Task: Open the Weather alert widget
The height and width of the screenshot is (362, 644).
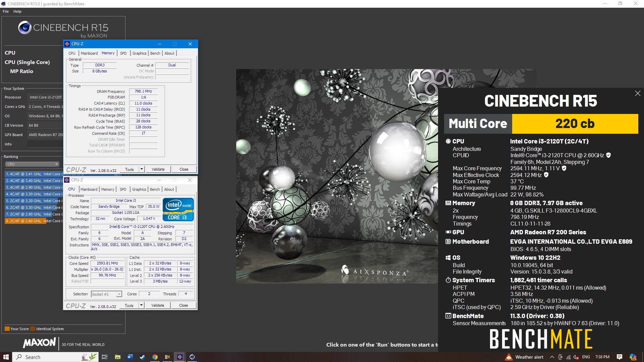Action: point(525,357)
